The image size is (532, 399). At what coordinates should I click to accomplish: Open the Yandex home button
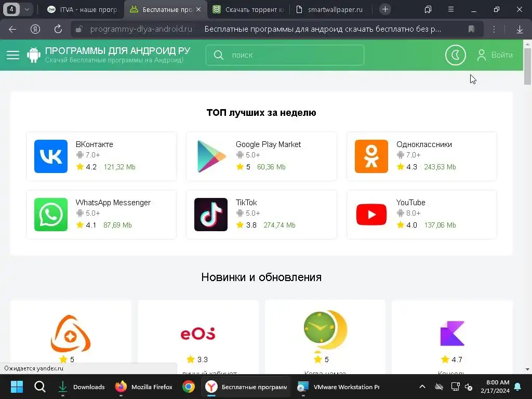coord(35,29)
